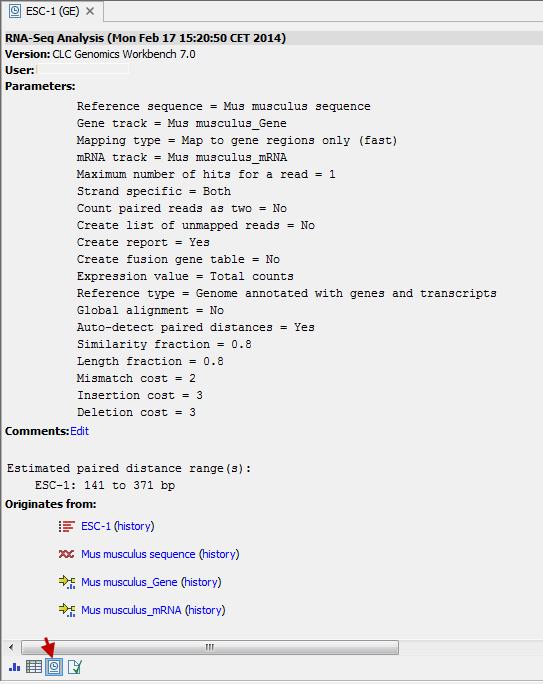Click the yellow arrow Mus musculus_Gene track icon
The height and width of the screenshot is (684, 543).
[67, 582]
